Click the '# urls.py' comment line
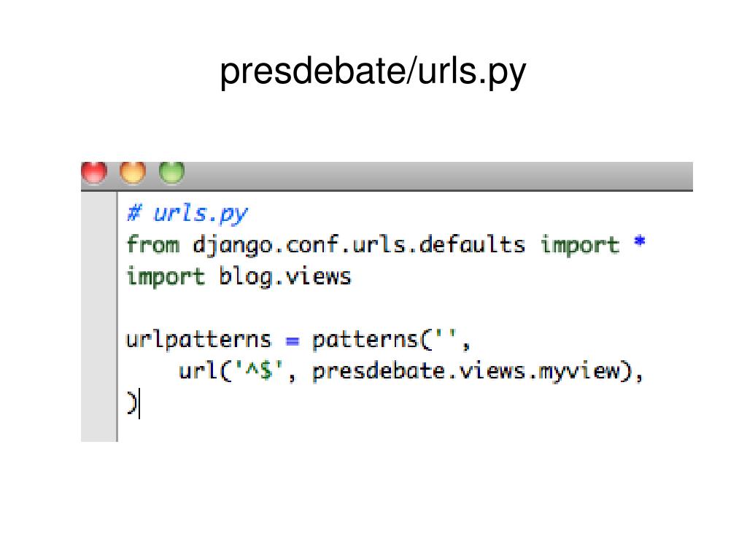This screenshot has width=747, height=560. 187,214
